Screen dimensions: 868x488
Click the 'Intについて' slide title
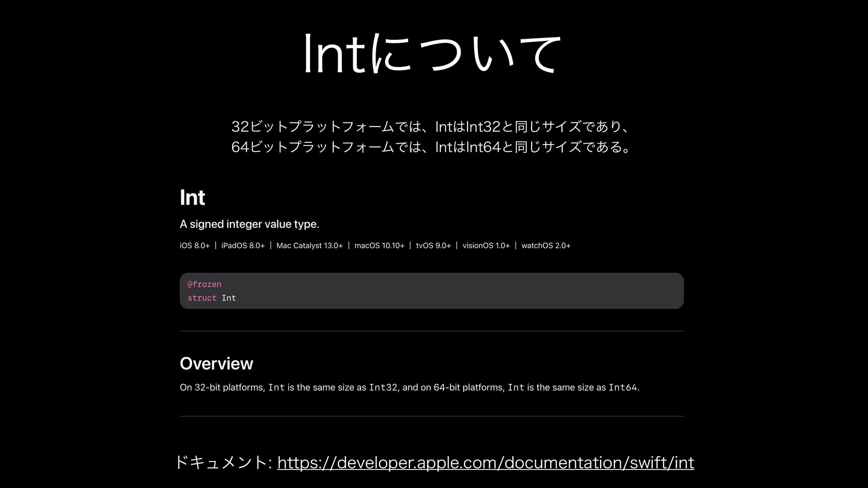tap(433, 54)
